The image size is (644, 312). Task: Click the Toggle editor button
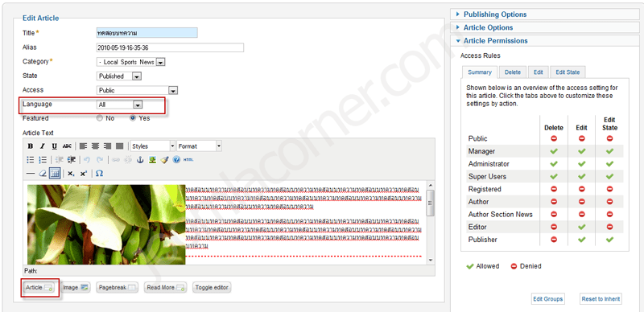[x=212, y=287]
